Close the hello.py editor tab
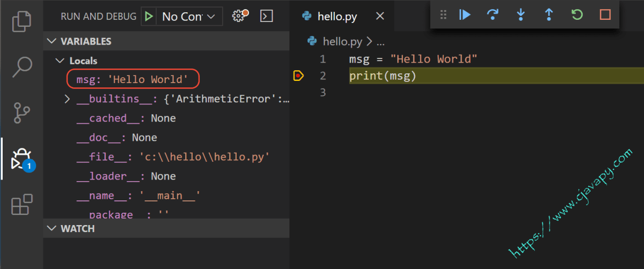This screenshot has height=269, width=644. coord(380,16)
